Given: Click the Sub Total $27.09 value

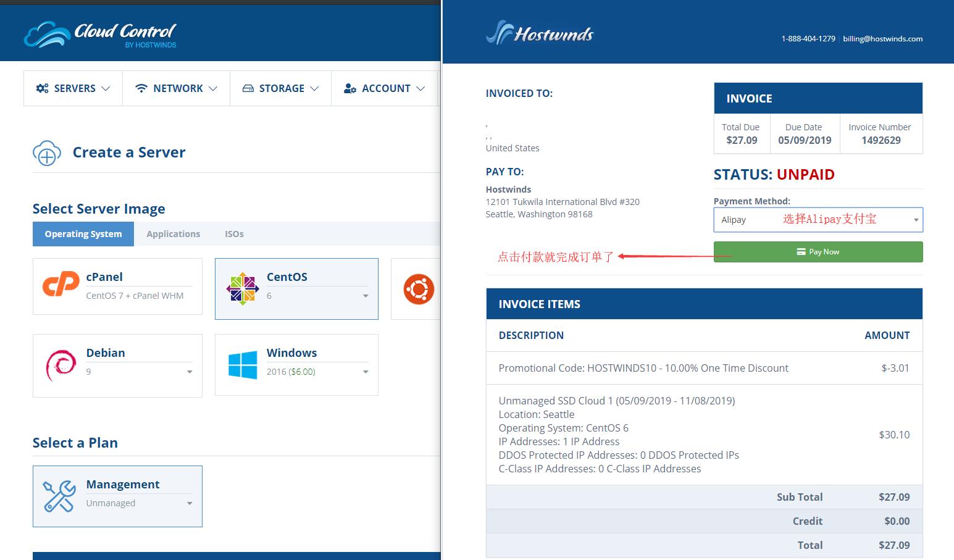Looking at the screenshot, I should [x=894, y=497].
